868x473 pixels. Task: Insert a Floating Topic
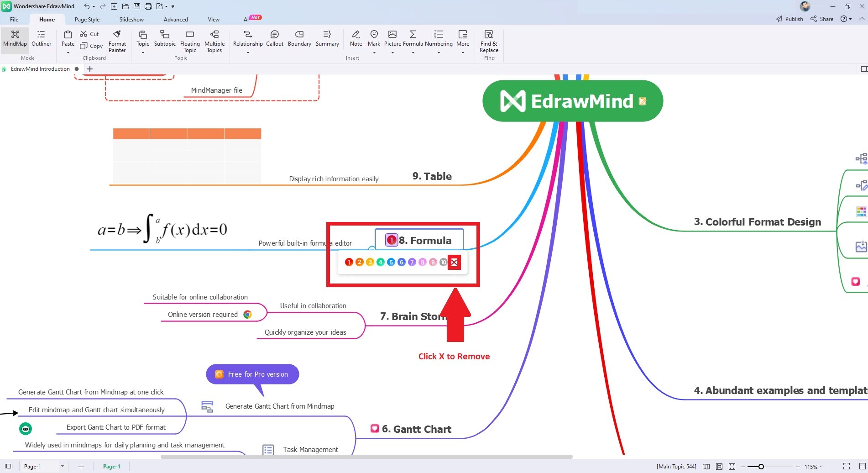tap(190, 41)
